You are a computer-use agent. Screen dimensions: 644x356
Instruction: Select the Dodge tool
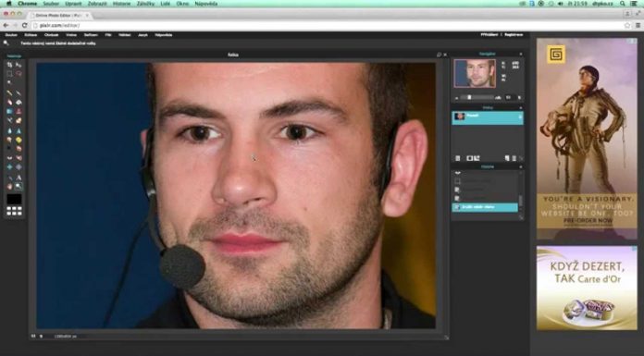pos(9,149)
